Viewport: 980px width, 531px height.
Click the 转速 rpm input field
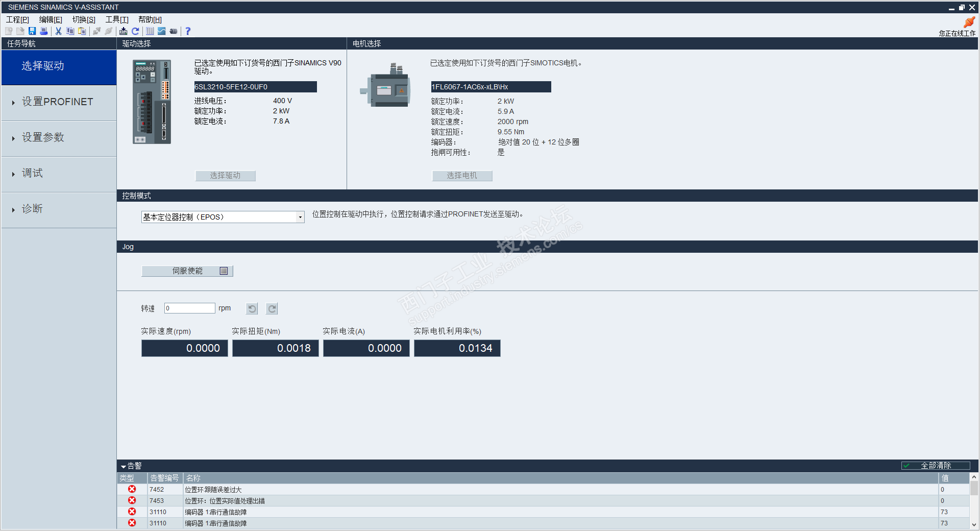(190, 308)
